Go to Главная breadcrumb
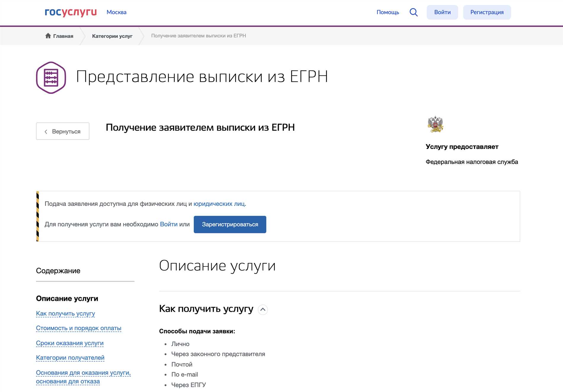The image size is (563, 392). click(x=63, y=36)
